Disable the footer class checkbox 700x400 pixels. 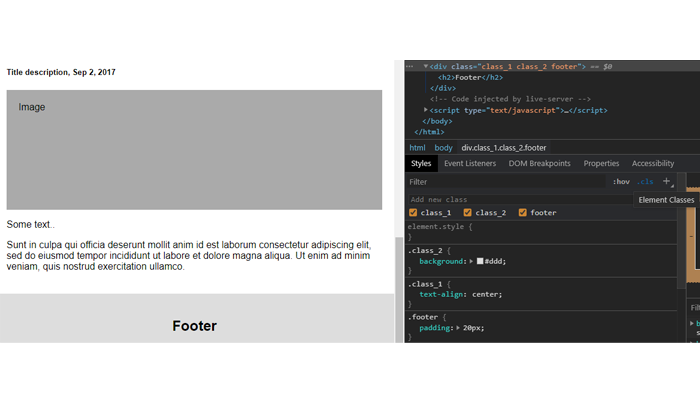tap(522, 212)
